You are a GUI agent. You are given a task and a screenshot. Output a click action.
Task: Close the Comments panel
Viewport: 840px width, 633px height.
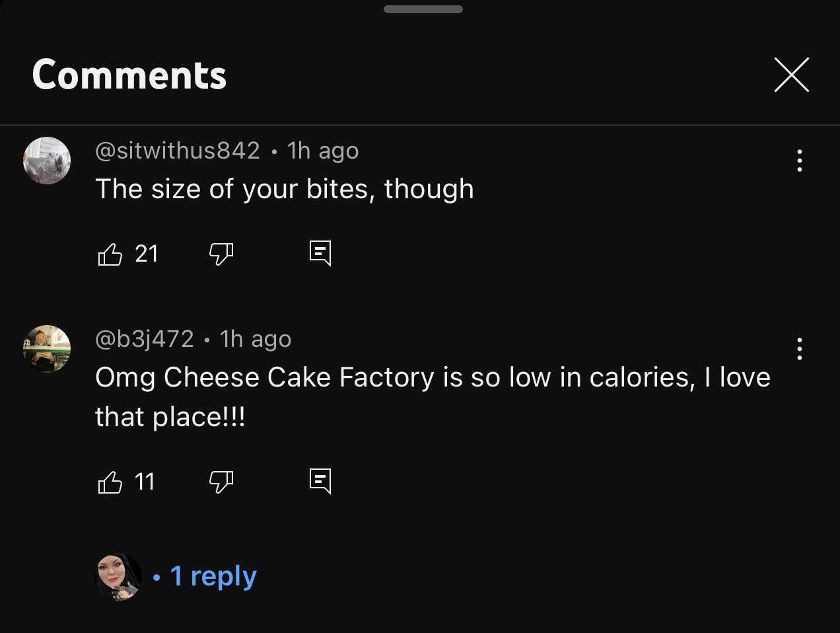pyautogui.click(x=791, y=75)
